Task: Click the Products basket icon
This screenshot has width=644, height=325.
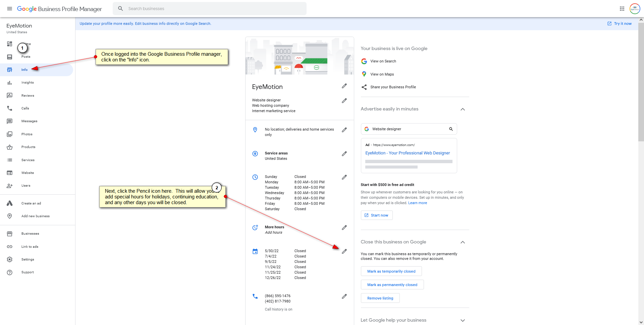Action: point(10,147)
